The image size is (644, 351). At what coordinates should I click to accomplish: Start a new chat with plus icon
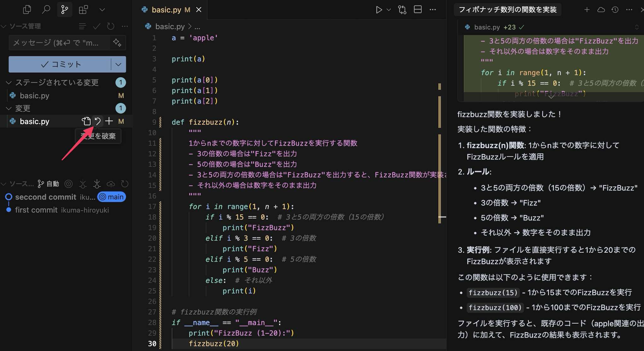(587, 10)
